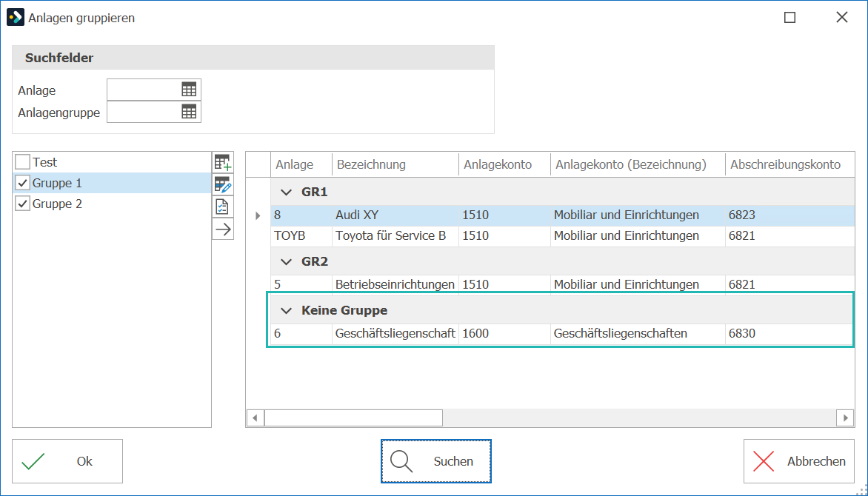
Task: Click the 6823 Abschreibungskonto cell
Action: [x=790, y=215]
